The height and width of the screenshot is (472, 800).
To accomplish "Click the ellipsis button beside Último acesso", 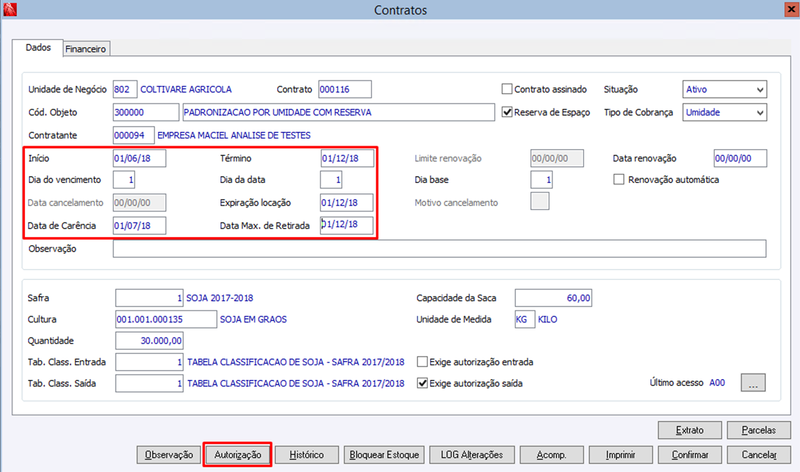I will coord(753,383).
